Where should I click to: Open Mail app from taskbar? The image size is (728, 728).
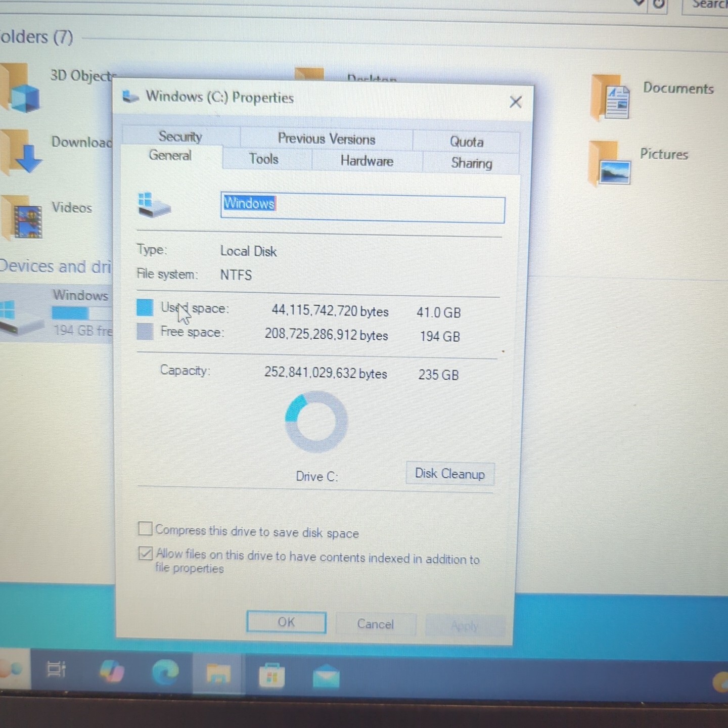[326, 676]
